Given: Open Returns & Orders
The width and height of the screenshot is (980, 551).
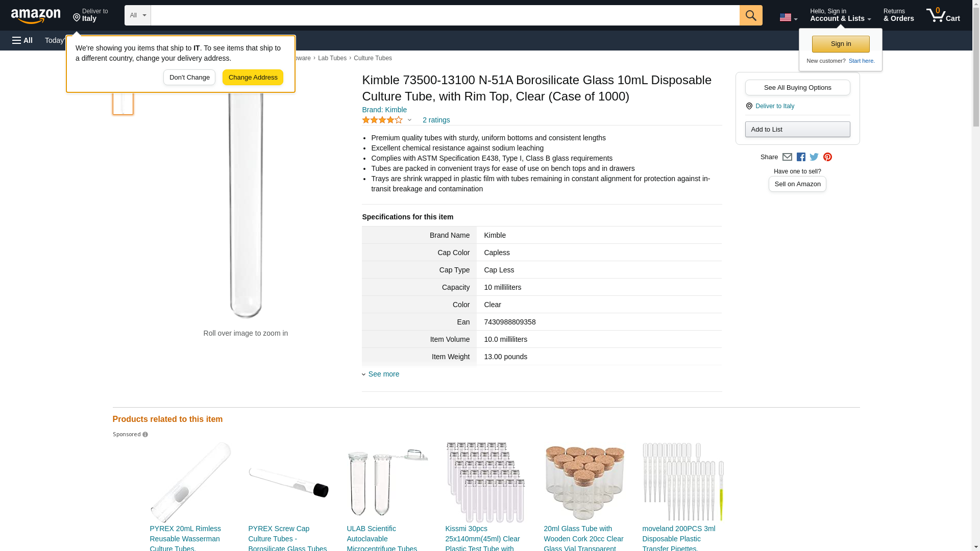Looking at the screenshot, I should pos(898,15).
